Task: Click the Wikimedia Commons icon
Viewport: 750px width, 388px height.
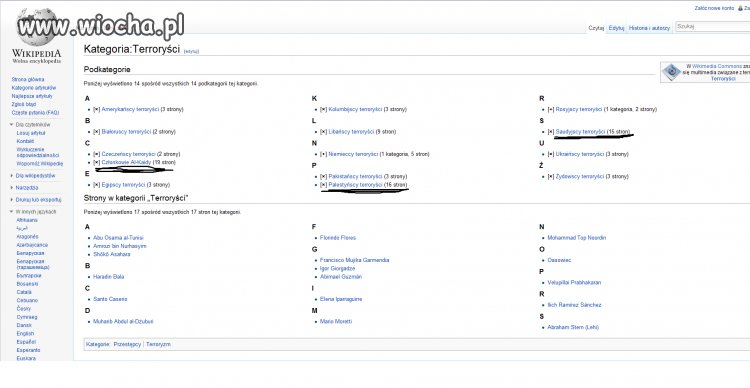Action: 671,72
